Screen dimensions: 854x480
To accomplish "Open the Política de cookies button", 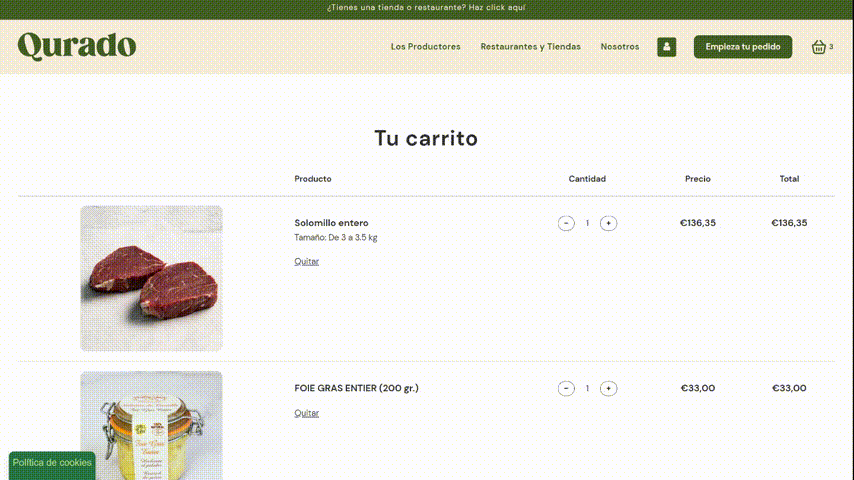I will coord(52,465).
